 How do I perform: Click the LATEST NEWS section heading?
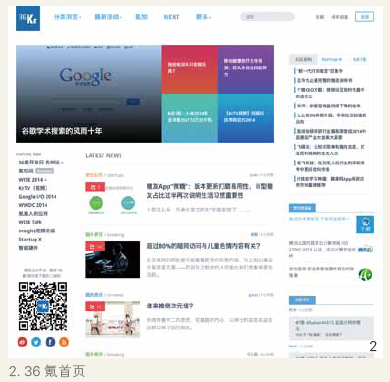[104, 156]
